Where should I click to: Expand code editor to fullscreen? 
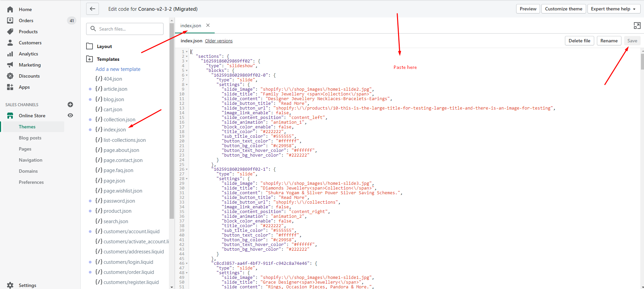pyautogui.click(x=637, y=26)
